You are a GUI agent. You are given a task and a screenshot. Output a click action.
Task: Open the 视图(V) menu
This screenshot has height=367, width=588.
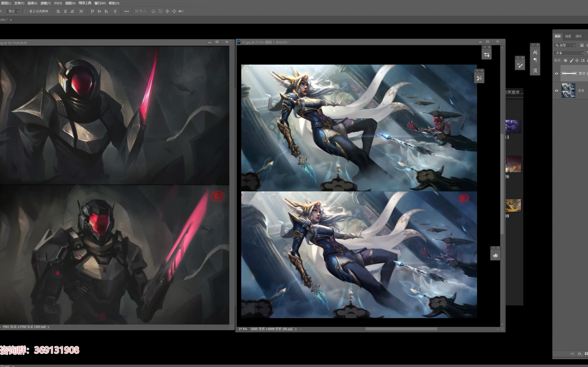tap(70, 3)
